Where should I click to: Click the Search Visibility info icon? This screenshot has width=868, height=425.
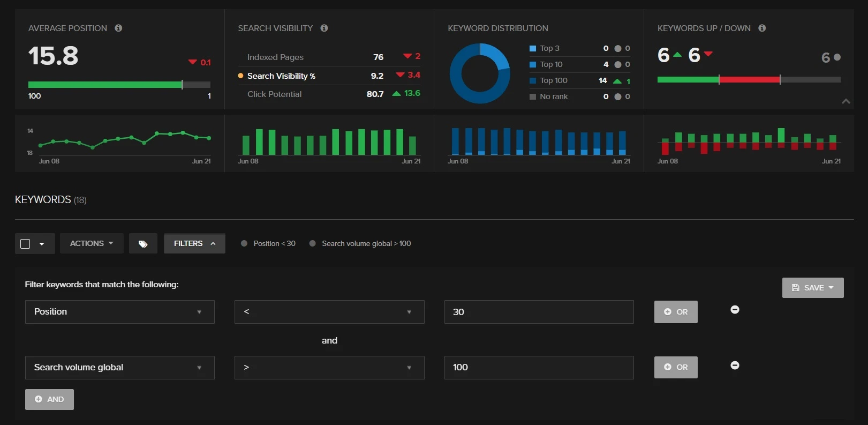coord(324,28)
